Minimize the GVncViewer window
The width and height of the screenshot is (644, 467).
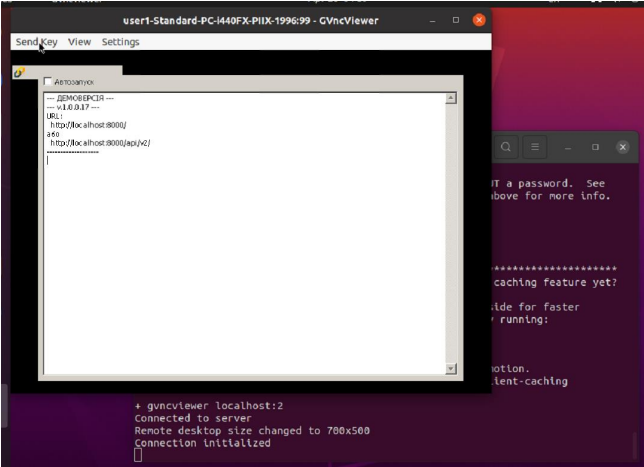click(433, 19)
